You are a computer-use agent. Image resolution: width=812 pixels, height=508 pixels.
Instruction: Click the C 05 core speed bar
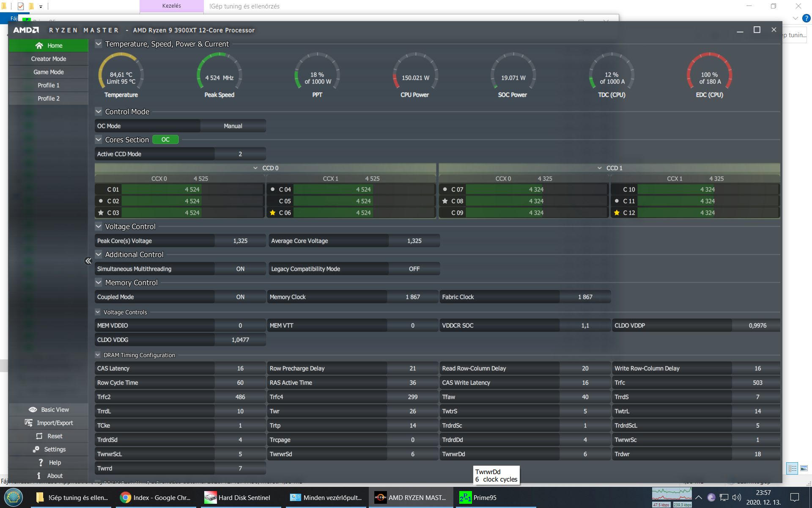tap(363, 201)
